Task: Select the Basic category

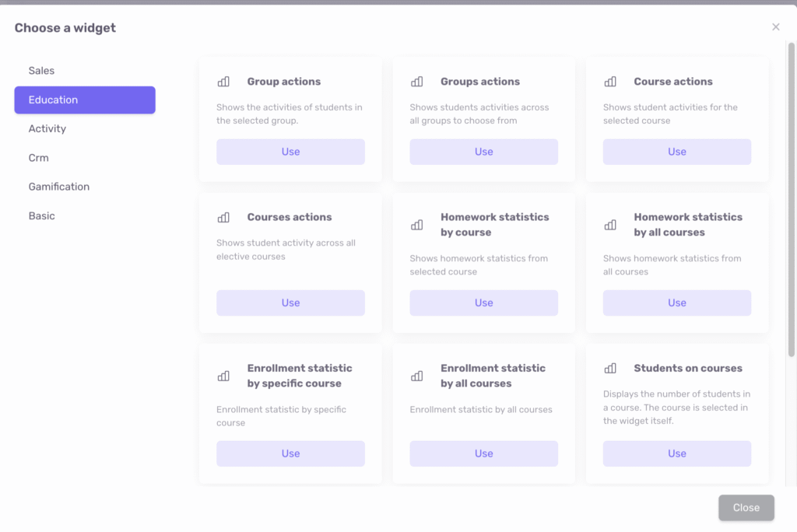Action: pyautogui.click(x=42, y=216)
